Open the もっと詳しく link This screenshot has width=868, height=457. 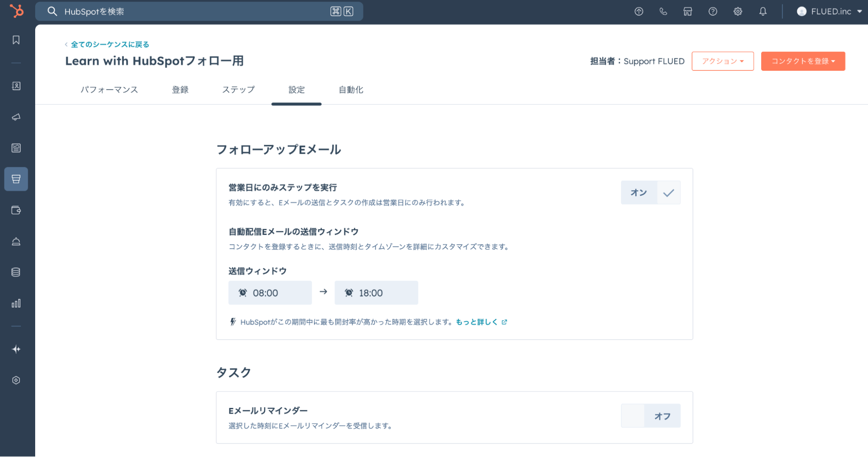click(477, 322)
